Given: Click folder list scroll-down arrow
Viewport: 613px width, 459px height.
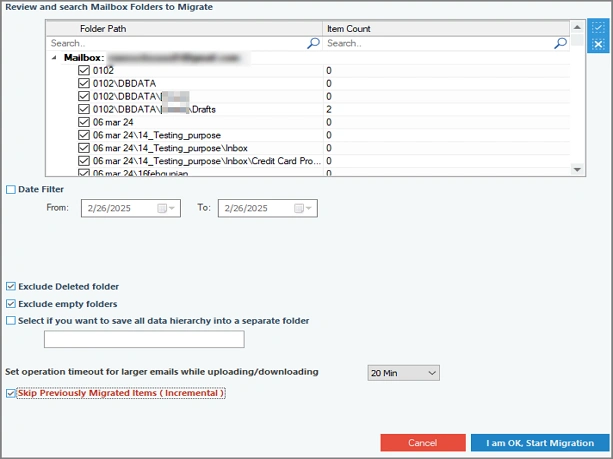Looking at the screenshot, I should 577,170.
